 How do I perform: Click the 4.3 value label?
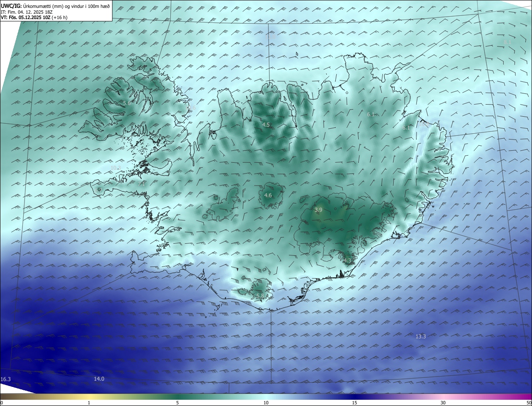(347, 261)
